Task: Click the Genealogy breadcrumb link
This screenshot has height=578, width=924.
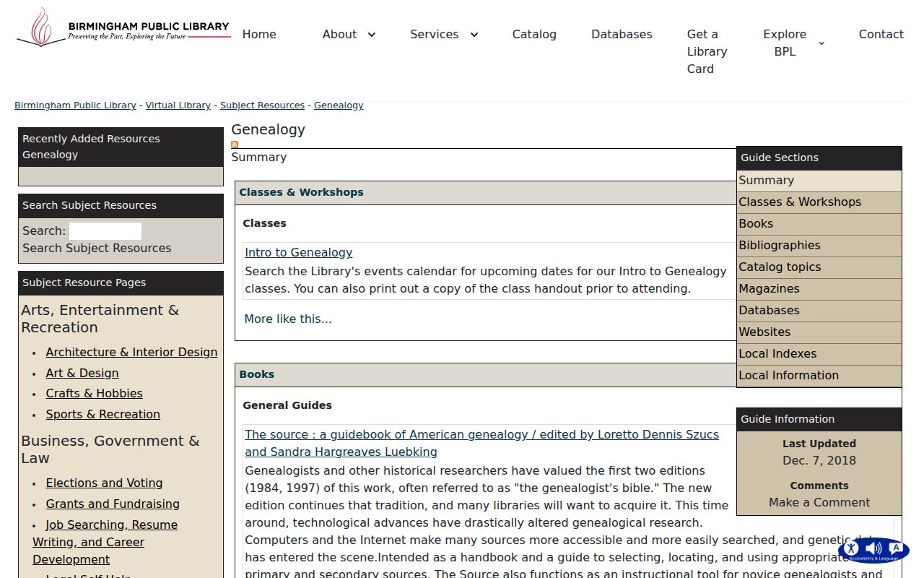Action: point(339,105)
